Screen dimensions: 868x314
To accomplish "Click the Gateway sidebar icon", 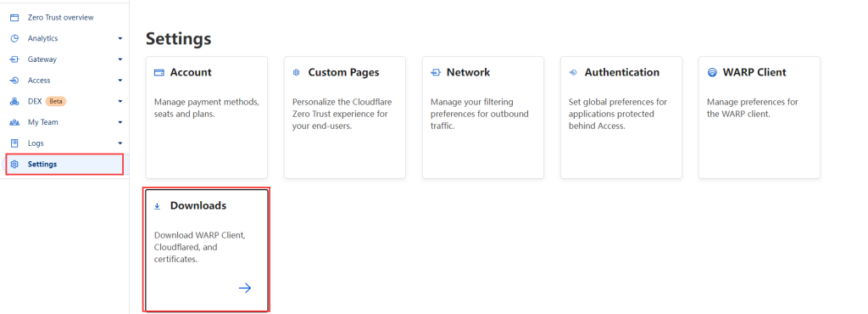I will click(14, 59).
